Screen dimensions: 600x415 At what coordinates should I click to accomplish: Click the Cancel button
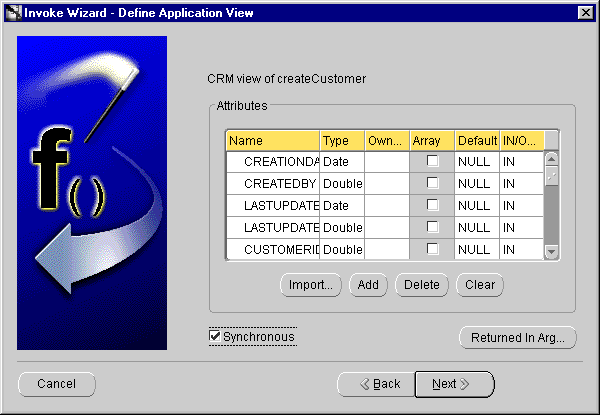pos(57,384)
